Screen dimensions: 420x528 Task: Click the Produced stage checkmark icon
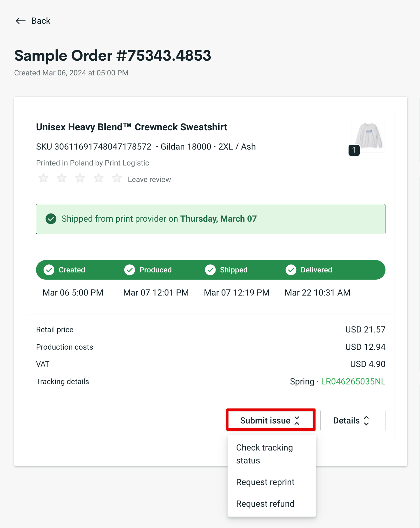129,270
